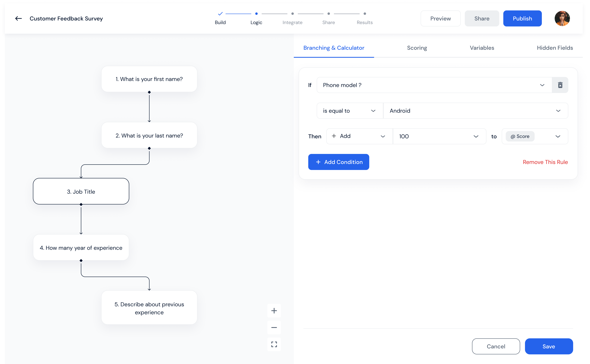This screenshot has height=364, width=590.
Task: Open the 'Phone model ?' question dropdown
Action: pos(542,85)
